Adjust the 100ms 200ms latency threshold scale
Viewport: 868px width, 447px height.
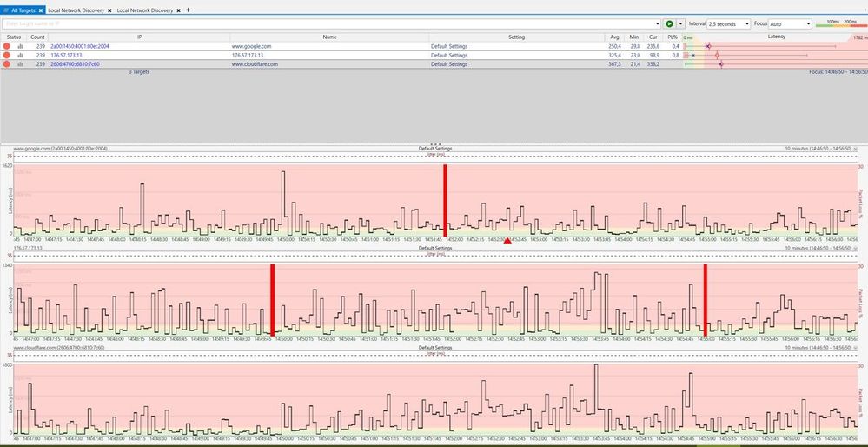tap(841, 23)
